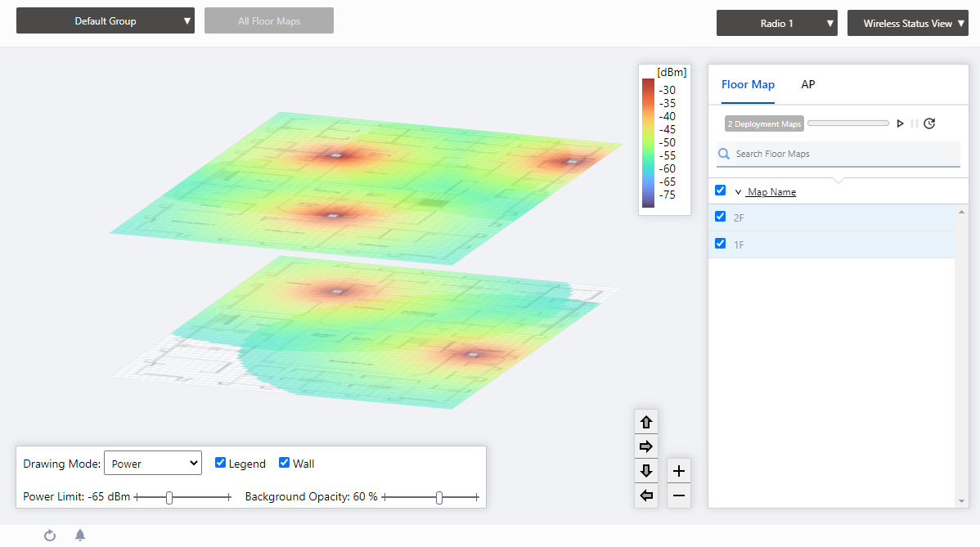This screenshot has height=547, width=980.
Task: Adjust the Power Limit slider
Action: click(169, 497)
